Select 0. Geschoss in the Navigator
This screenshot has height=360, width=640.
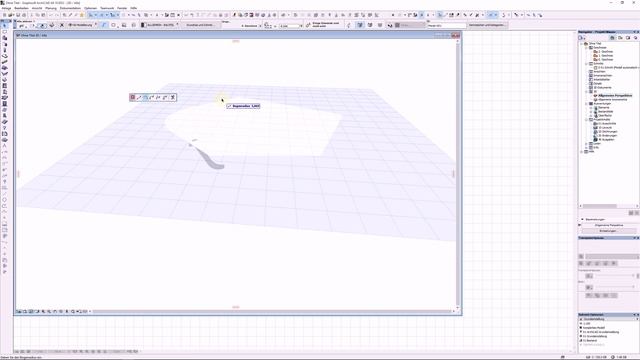pos(603,60)
